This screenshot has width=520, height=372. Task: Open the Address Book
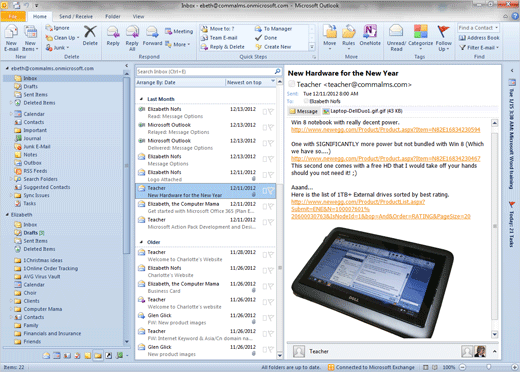(479, 38)
